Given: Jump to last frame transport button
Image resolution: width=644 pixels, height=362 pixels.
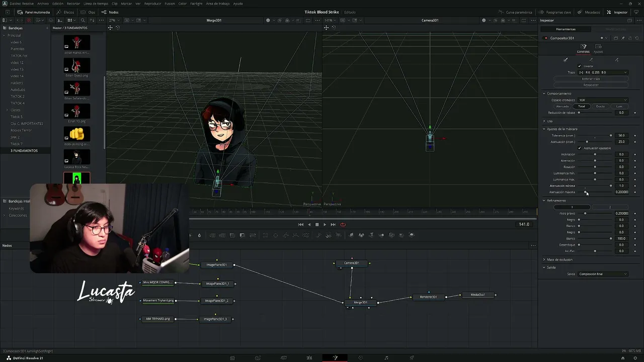Looking at the screenshot, I should coord(333,225).
